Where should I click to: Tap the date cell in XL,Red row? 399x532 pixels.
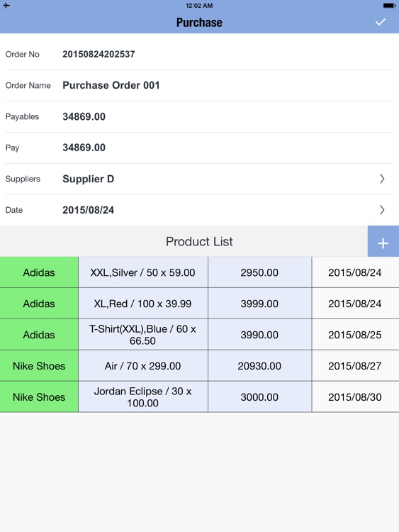point(355,304)
